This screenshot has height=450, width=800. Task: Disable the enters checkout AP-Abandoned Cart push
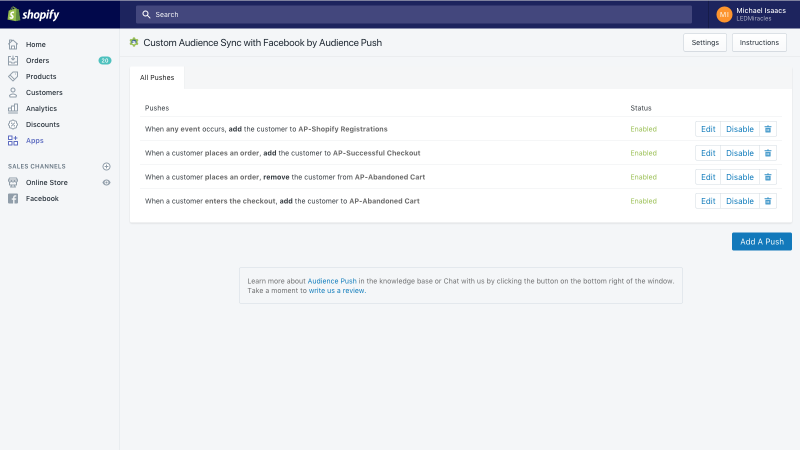740,201
